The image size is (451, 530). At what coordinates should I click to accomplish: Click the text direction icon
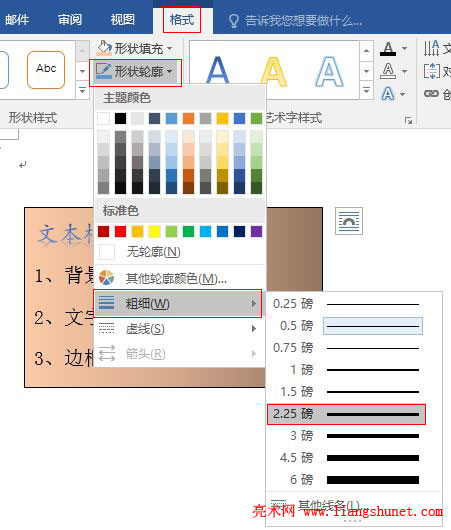pyautogui.click(x=432, y=48)
